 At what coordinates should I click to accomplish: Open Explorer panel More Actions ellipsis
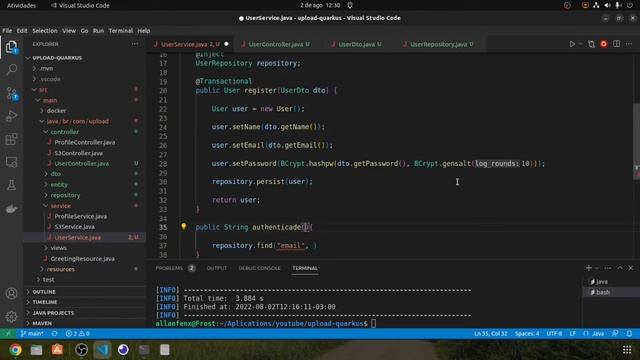(x=135, y=44)
